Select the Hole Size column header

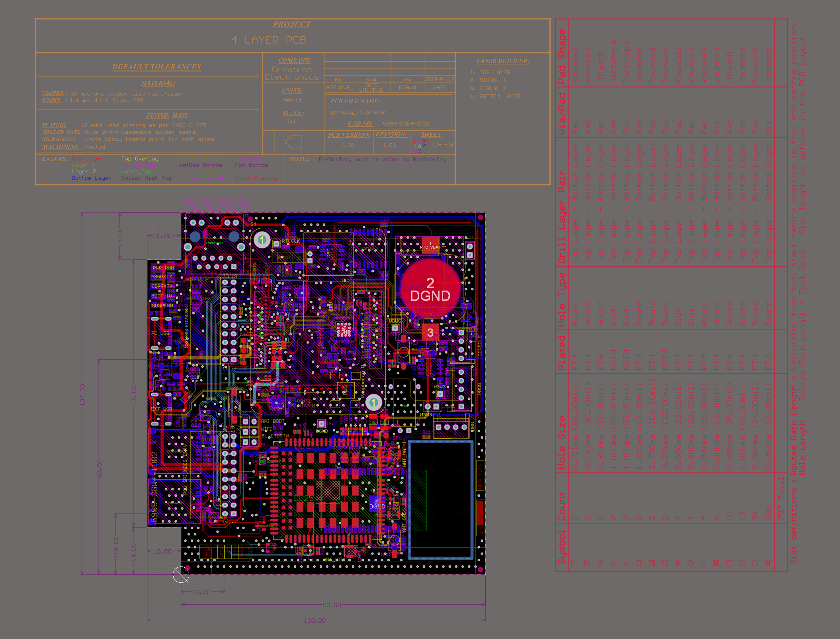pyautogui.click(x=561, y=442)
